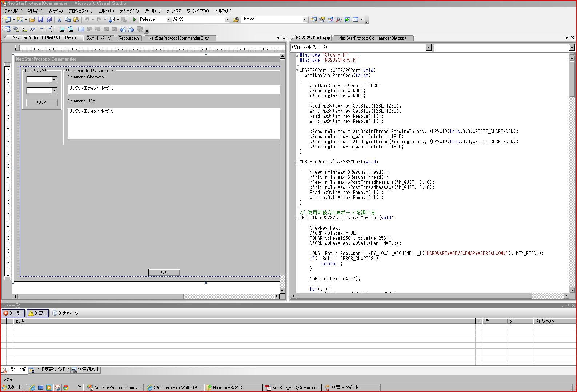This screenshot has height=392, width=577.
Task: Start debugging with the green play icon
Action: (x=135, y=20)
